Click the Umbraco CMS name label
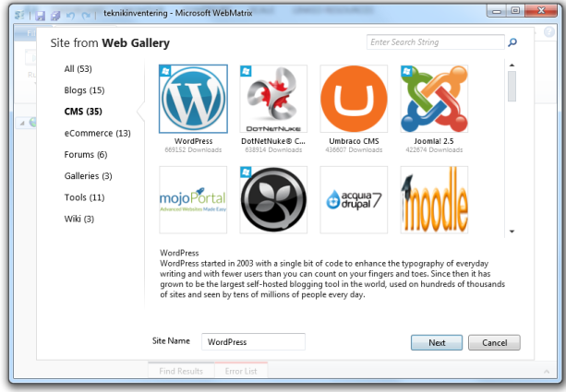The width and height of the screenshot is (566, 392). pyautogui.click(x=354, y=141)
